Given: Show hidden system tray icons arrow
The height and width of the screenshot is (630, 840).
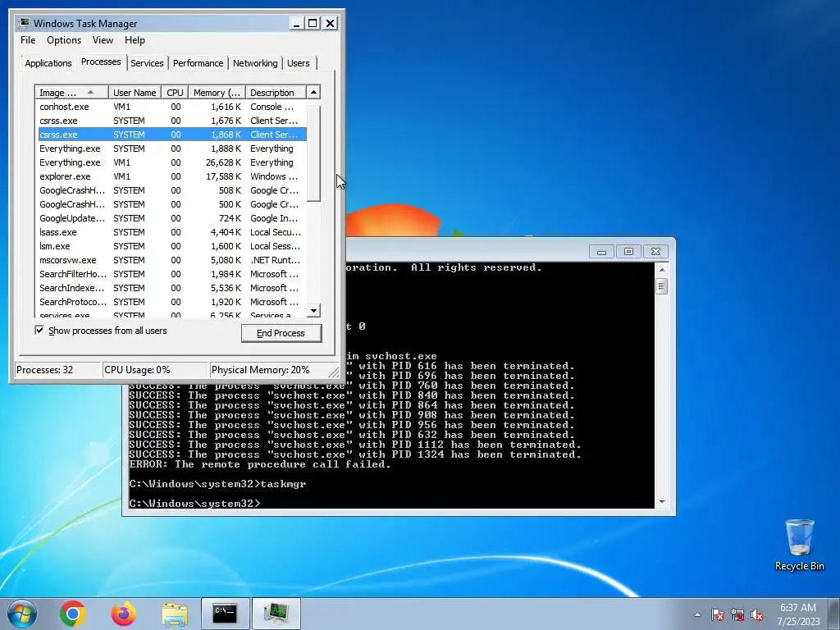Looking at the screenshot, I should (697, 615).
